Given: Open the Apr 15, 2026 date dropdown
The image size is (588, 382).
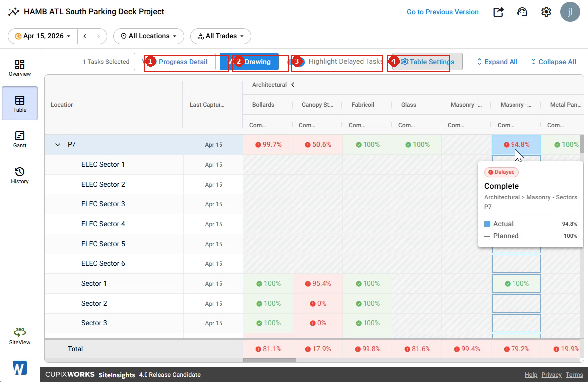Looking at the screenshot, I should tap(43, 36).
